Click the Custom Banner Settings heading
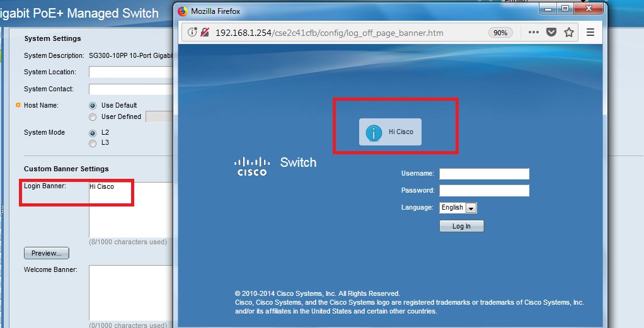The width and height of the screenshot is (644, 328). [66, 169]
